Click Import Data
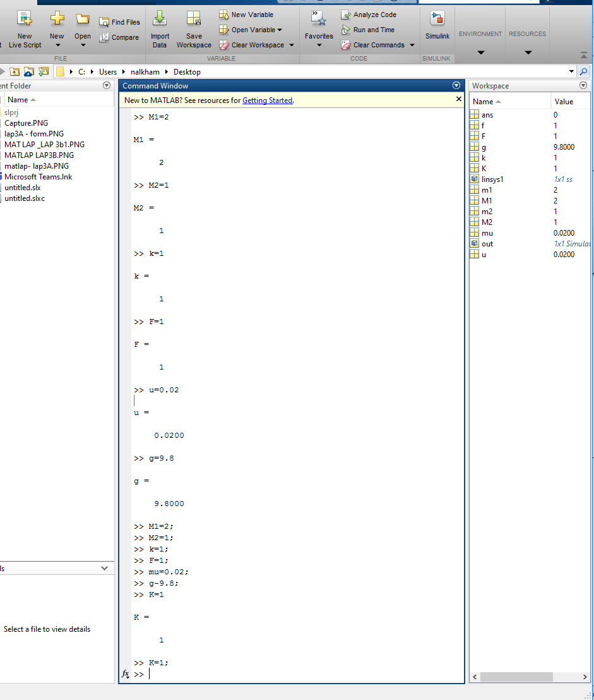The width and height of the screenshot is (594, 700). [x=160, y=29]
